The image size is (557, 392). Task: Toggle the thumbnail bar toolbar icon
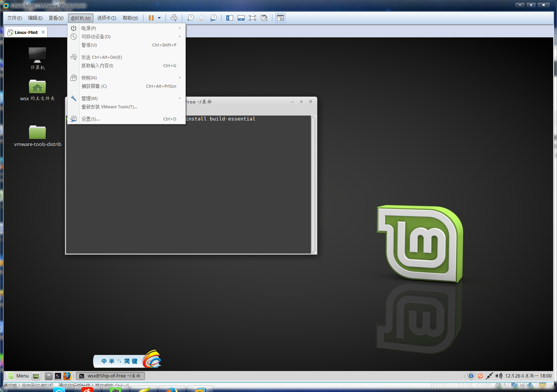click(241, 18)
